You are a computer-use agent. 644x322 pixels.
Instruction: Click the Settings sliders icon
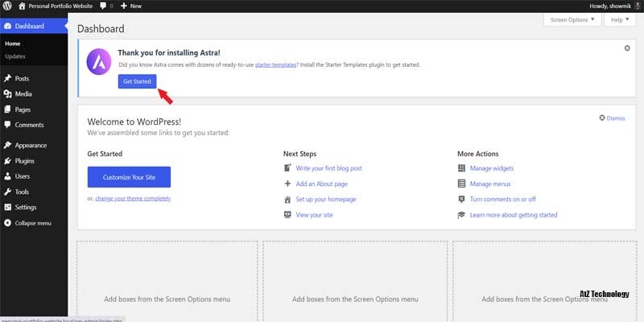tap(7, 208)
